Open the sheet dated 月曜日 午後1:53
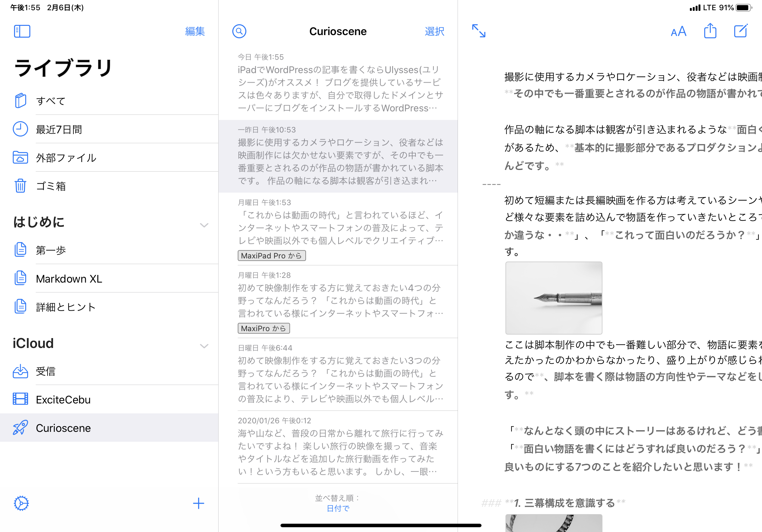Viewport: 762px width, 532px height. pos(340,228)
